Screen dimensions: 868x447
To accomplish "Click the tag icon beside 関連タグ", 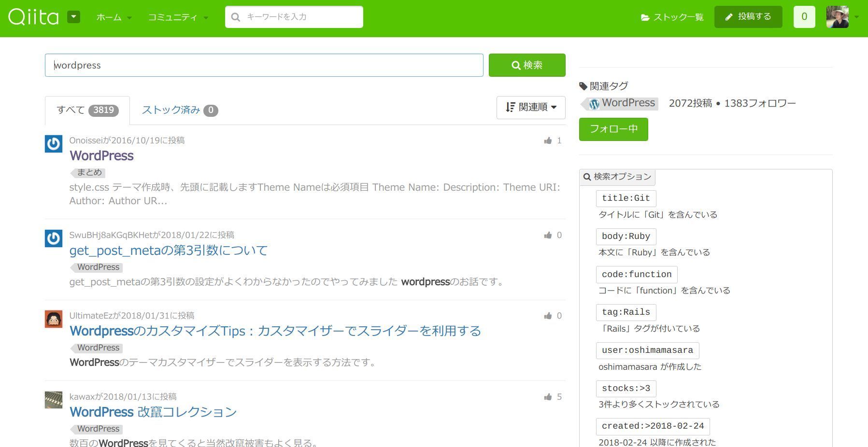I will (583, 86).
